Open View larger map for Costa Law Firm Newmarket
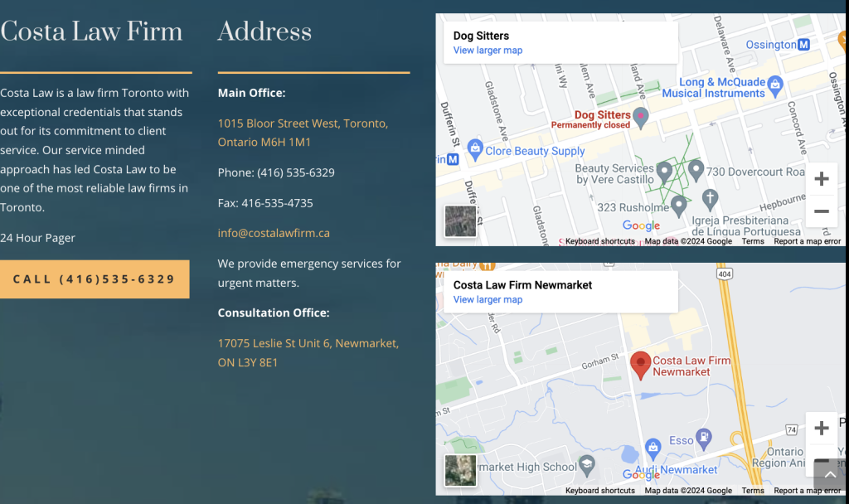Viewport: 849px width, 504px height. (488, 299)
